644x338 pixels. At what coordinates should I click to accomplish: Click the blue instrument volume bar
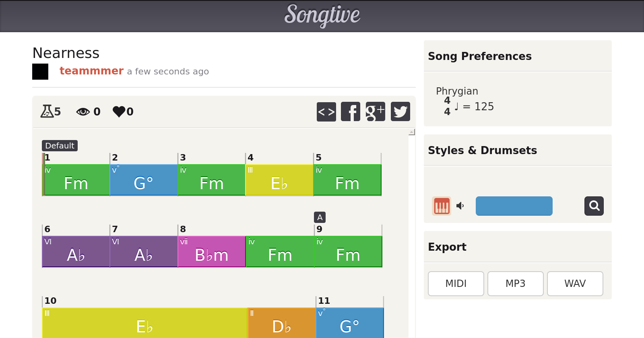(x=514, y=206)
